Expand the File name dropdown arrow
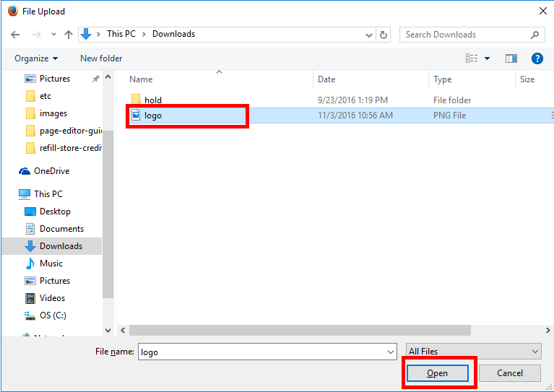 click(x=391, y=352)
